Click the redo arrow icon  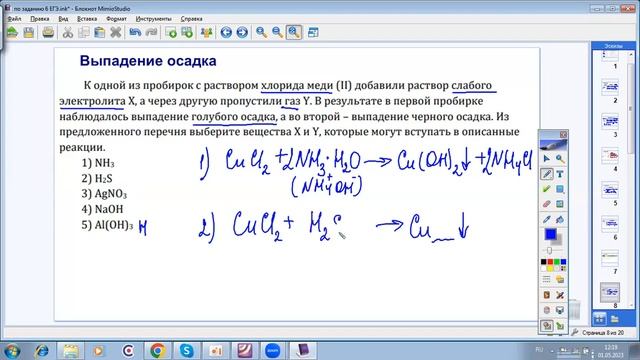point(151,32)
